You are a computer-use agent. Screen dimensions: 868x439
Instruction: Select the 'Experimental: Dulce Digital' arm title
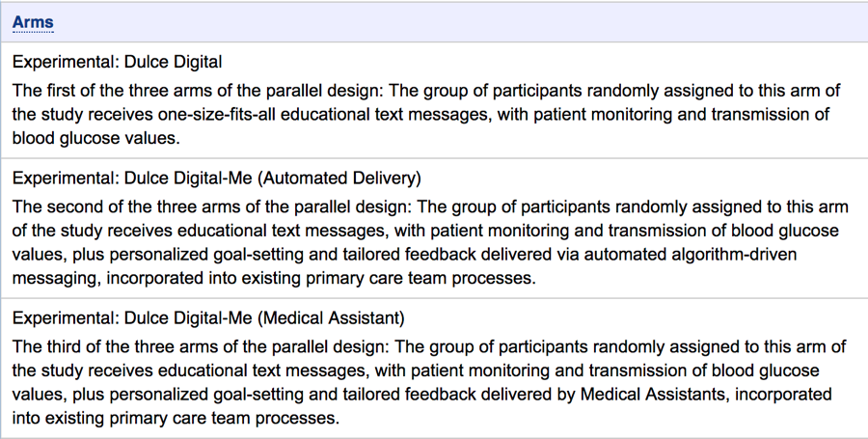pos(118,62)
